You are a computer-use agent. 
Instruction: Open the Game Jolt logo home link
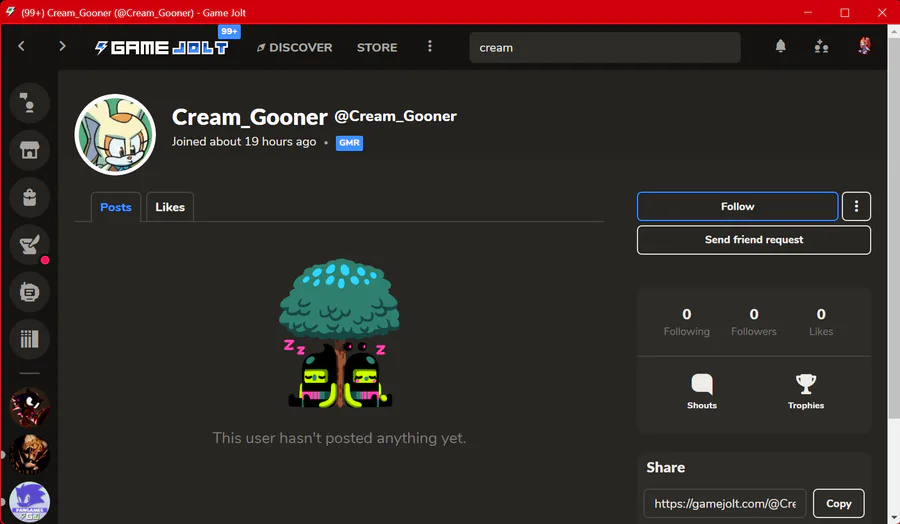click(161, 48)
